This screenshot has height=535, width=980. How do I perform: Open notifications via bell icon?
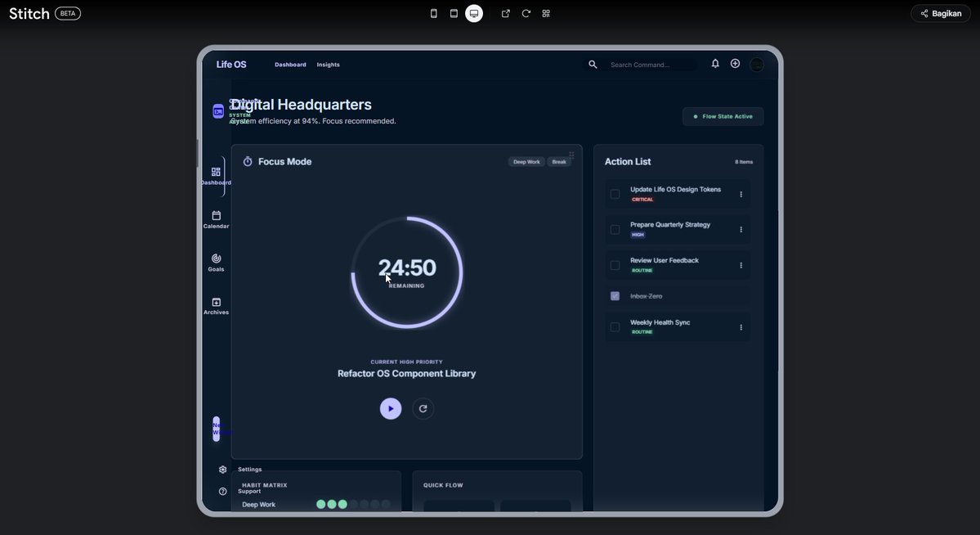point(715,64)
